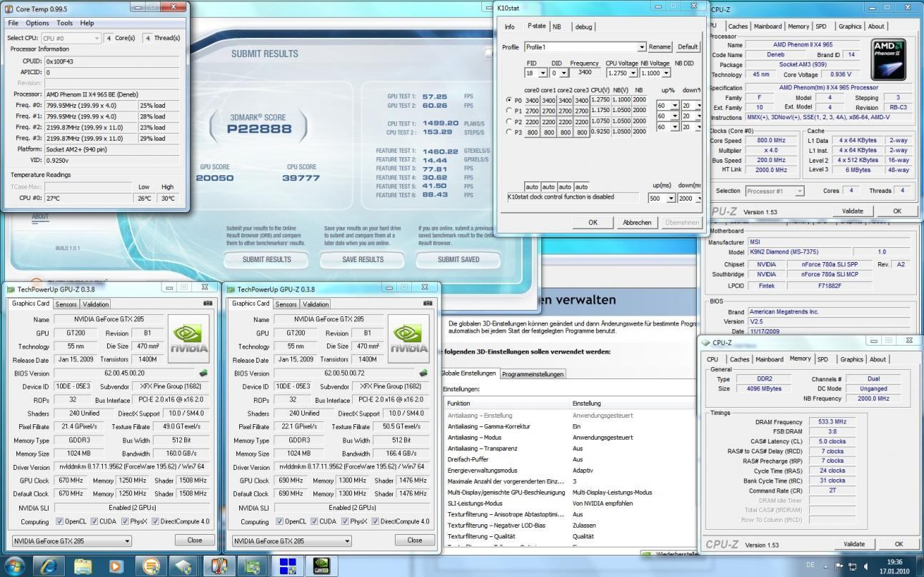Select the P1 radio button in K10stat
Viewport: 924px width, 577px height.
pos(508,111)
